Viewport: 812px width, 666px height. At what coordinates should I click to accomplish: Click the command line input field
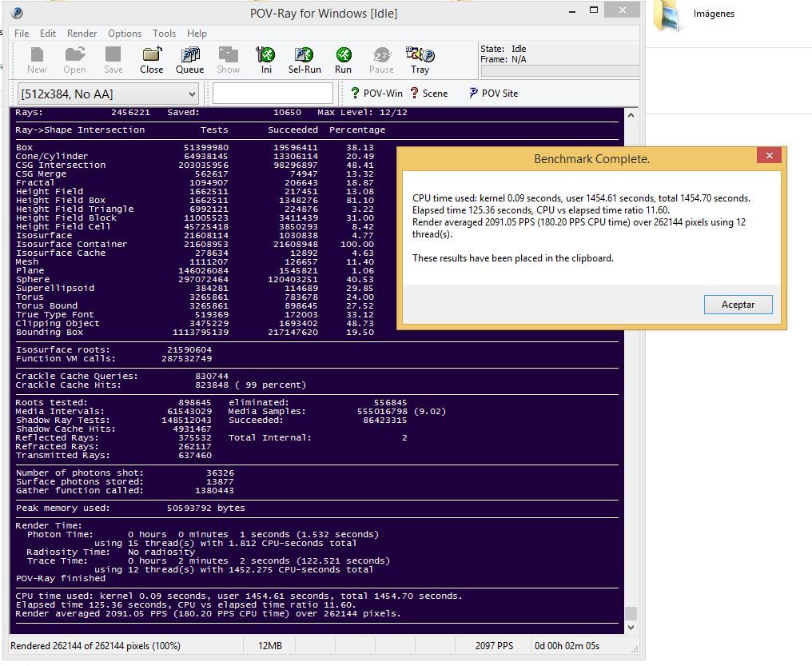point(273,94)
